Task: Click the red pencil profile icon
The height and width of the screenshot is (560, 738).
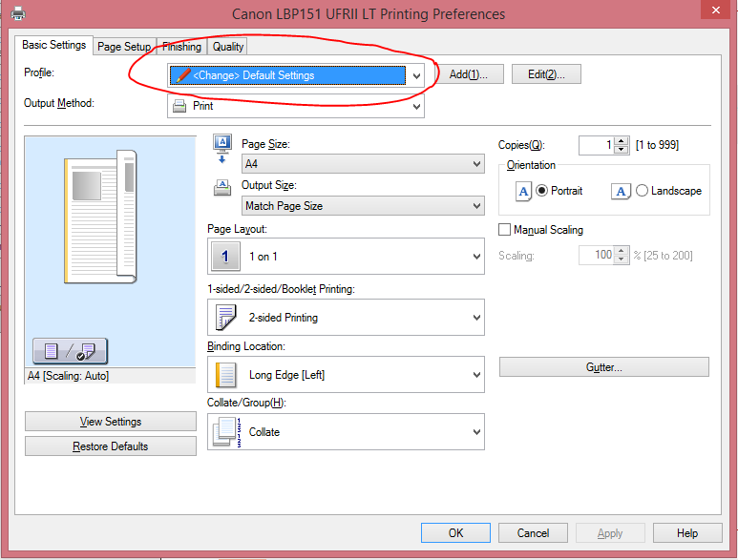Action: 183,75
